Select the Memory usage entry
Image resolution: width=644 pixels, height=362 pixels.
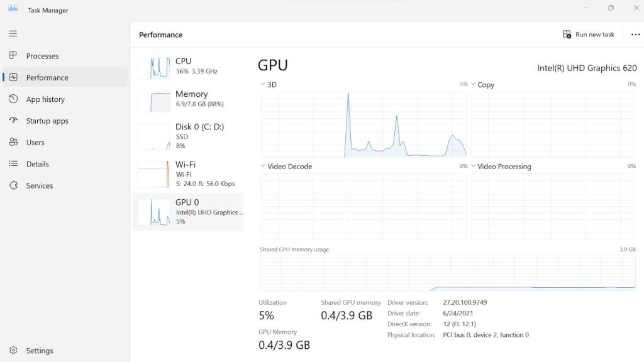coord(189,101)
